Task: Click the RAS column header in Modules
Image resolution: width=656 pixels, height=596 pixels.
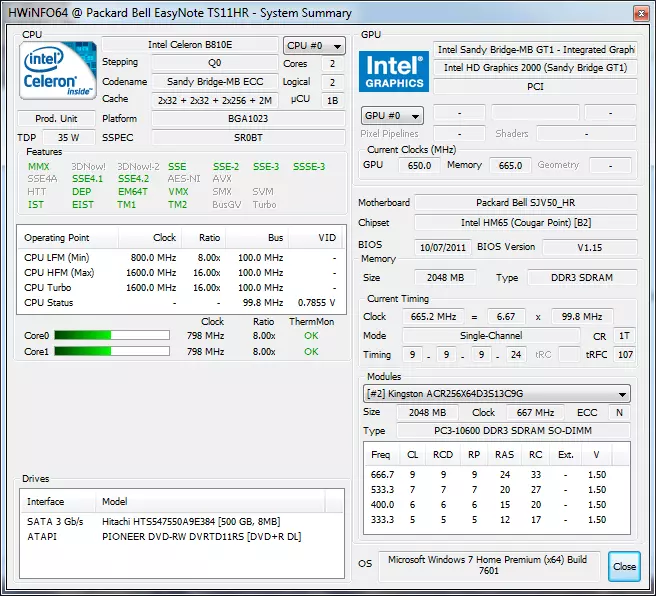Action: point(505,455)
